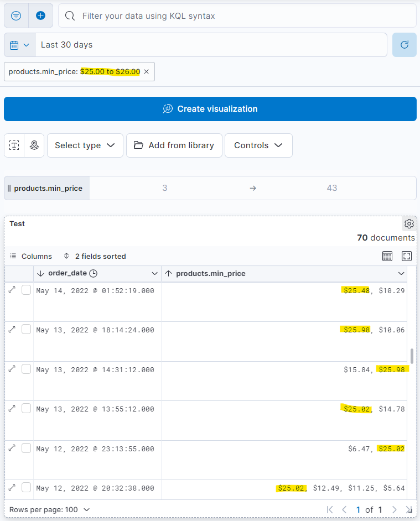Viewport: 420px width, 521px height.
Task: Open order_date column header menu chevron
Action: [154, 273]
